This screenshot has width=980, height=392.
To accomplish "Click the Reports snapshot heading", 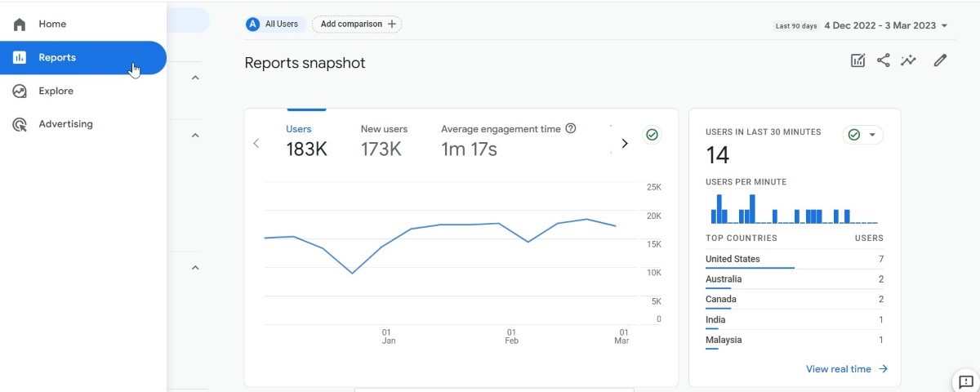I will click(x=305, y=63).
